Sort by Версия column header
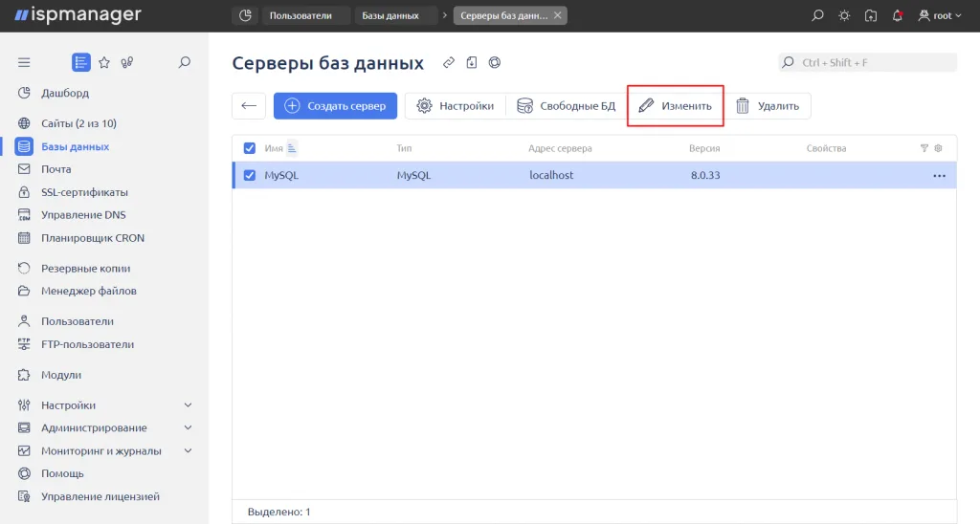This screenshot has width=980, height=524. pos(704,148)
